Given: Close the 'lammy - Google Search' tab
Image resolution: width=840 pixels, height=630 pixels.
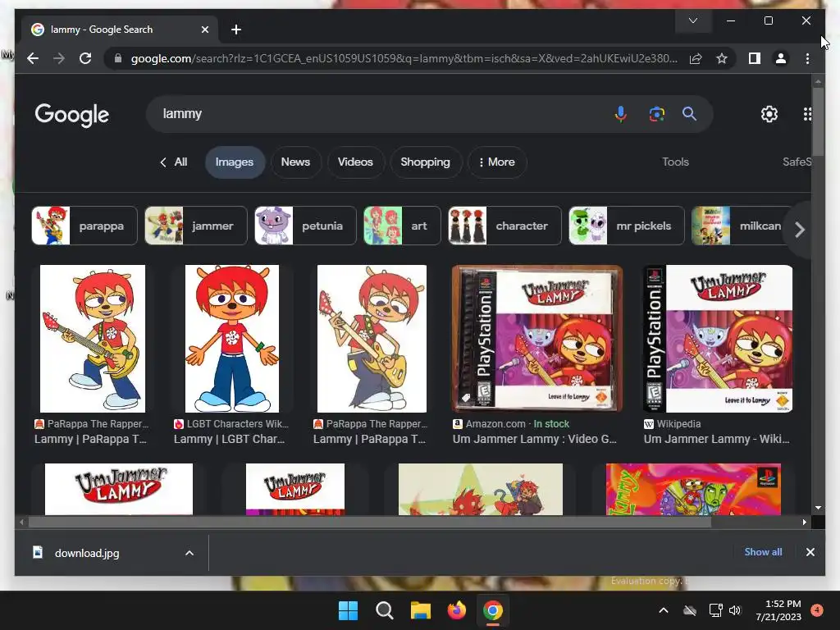Looking at the screenshot, I should pyautogui.click(x=204, y=30).
